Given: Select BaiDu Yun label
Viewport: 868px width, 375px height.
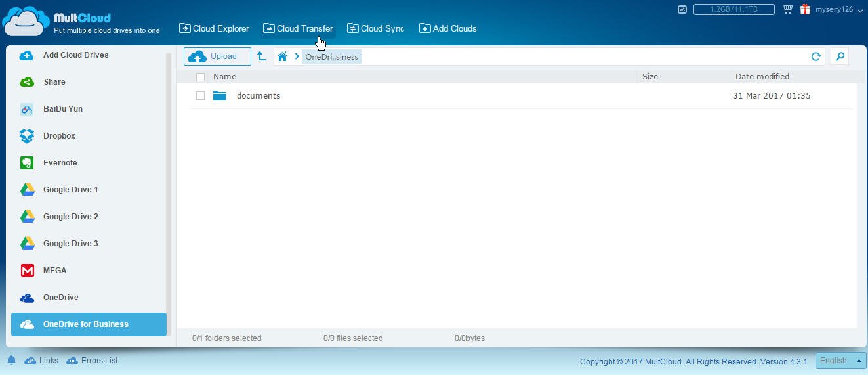Looking at the screenshot, I should tap(63, 109).
